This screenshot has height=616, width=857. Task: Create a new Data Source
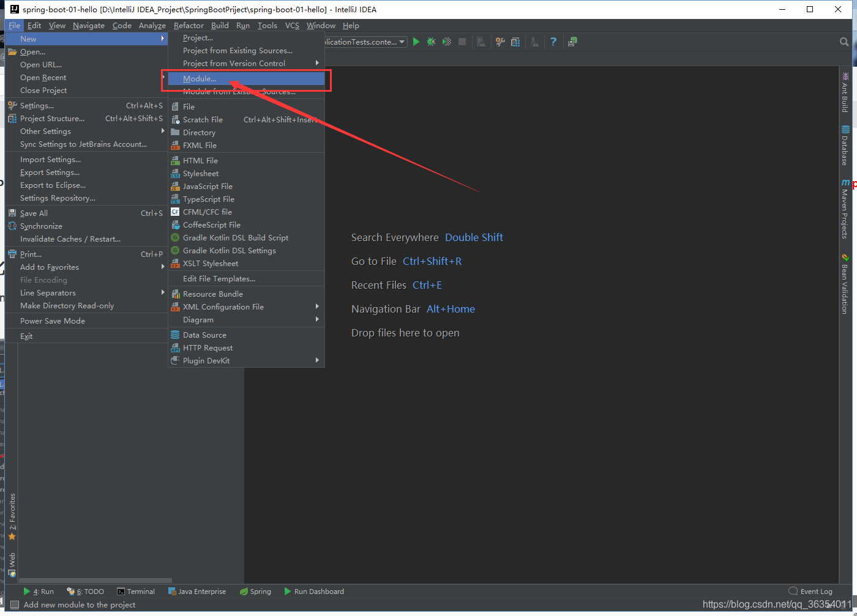[247, 335]
